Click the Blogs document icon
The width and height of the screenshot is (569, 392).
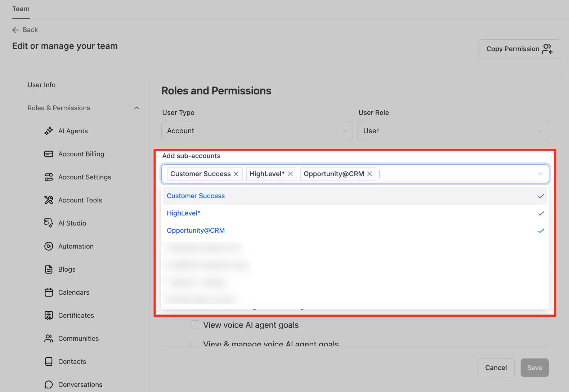(x=49, y=269)
